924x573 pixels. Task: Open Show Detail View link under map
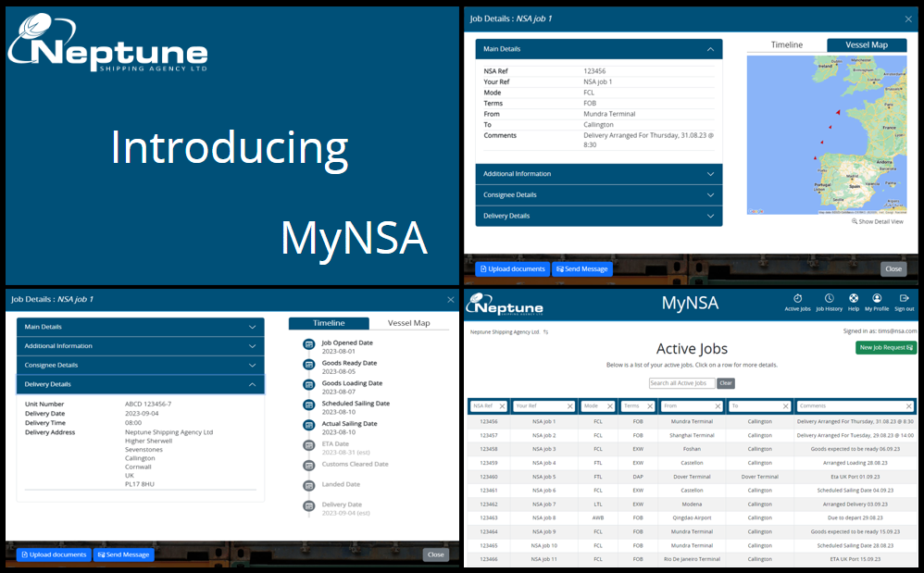pyautogui.click(x=878, y=222)
